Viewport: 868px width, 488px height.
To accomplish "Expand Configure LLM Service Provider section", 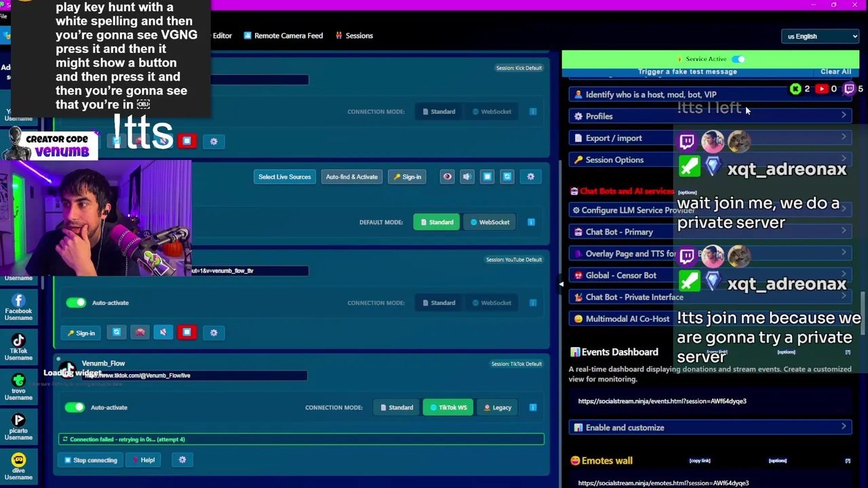I will 711,210.
